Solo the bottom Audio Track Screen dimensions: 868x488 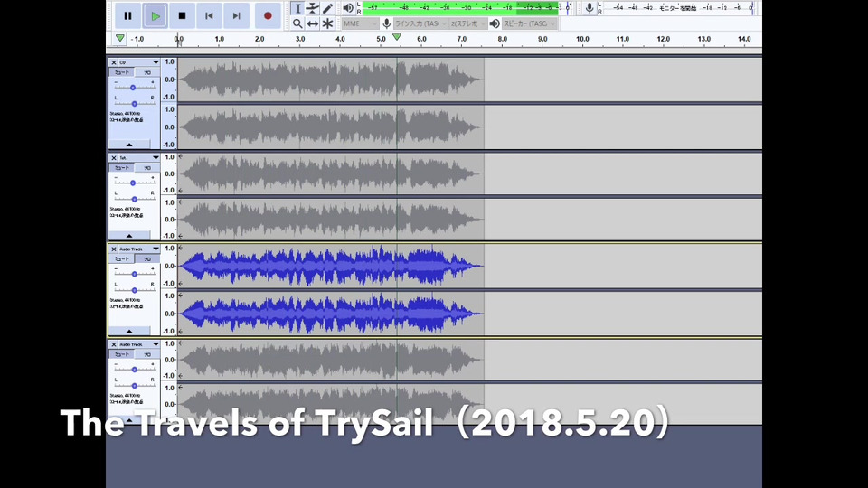(146, 354)
